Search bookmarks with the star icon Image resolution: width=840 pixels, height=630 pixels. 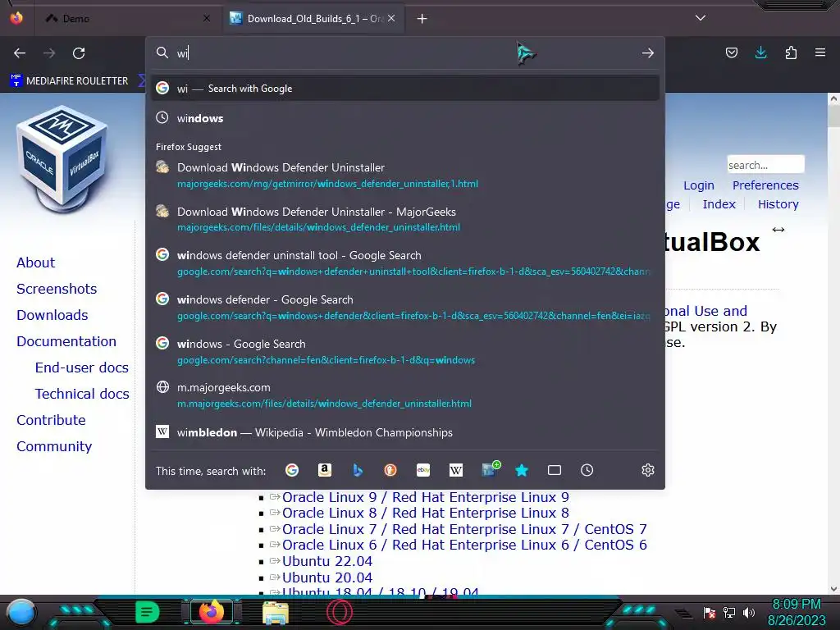click(x=522, y=470)
